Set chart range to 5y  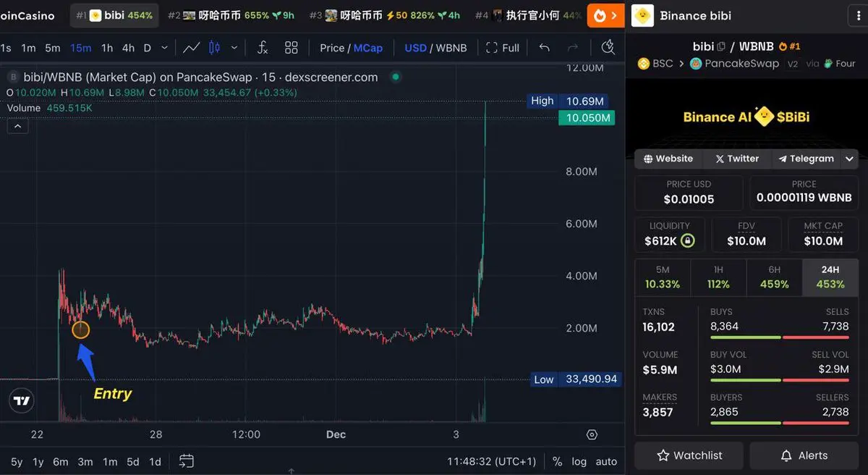click(x=17, y=461)
